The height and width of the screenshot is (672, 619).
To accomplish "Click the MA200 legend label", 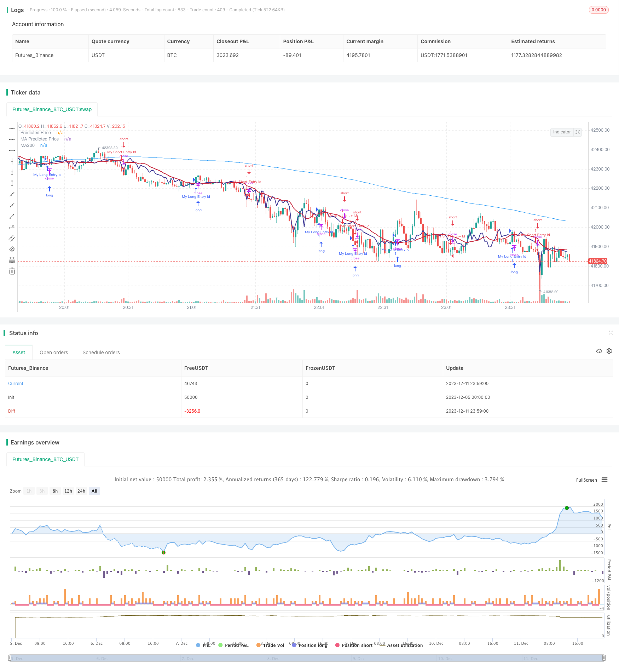I will [28, 145].
